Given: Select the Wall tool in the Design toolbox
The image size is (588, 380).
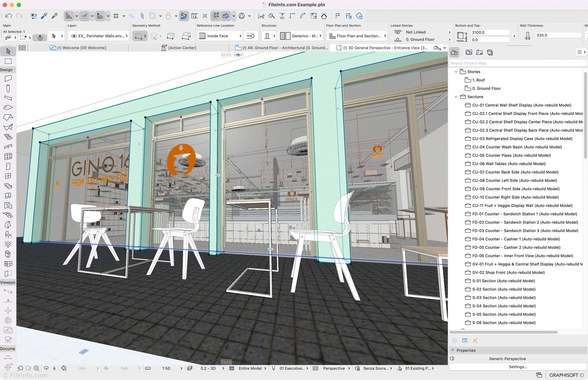Looking at the screenshot, I should click(8, 78).
